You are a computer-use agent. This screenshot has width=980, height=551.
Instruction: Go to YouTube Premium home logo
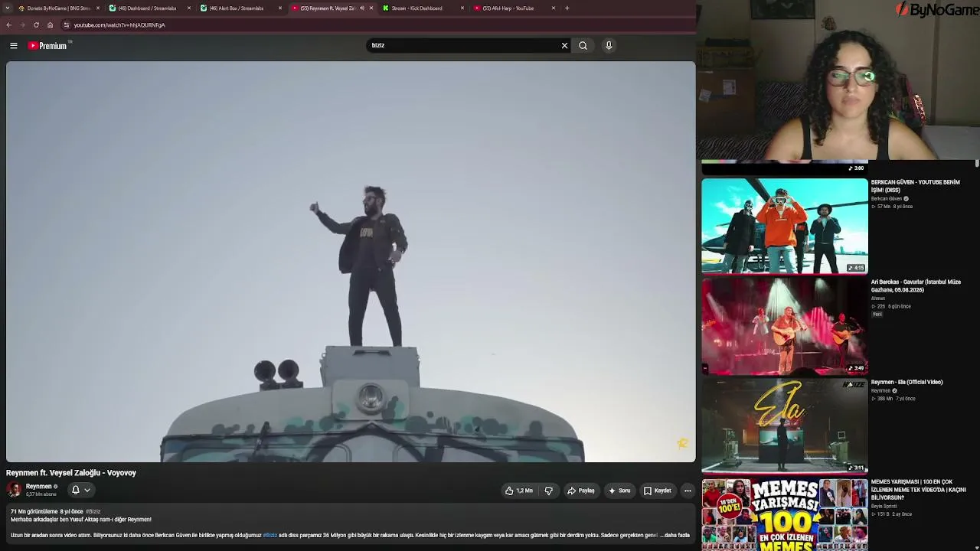click(x=48, y=46)
